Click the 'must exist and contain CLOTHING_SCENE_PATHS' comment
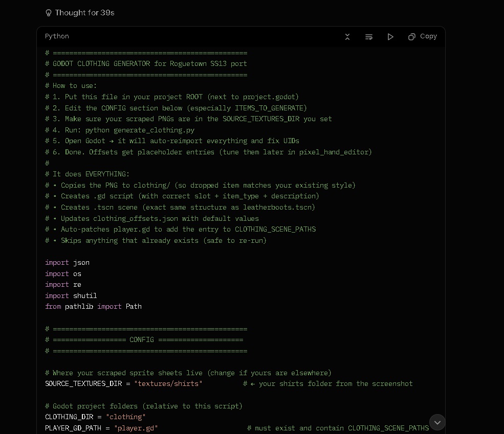 click(338, 428)
